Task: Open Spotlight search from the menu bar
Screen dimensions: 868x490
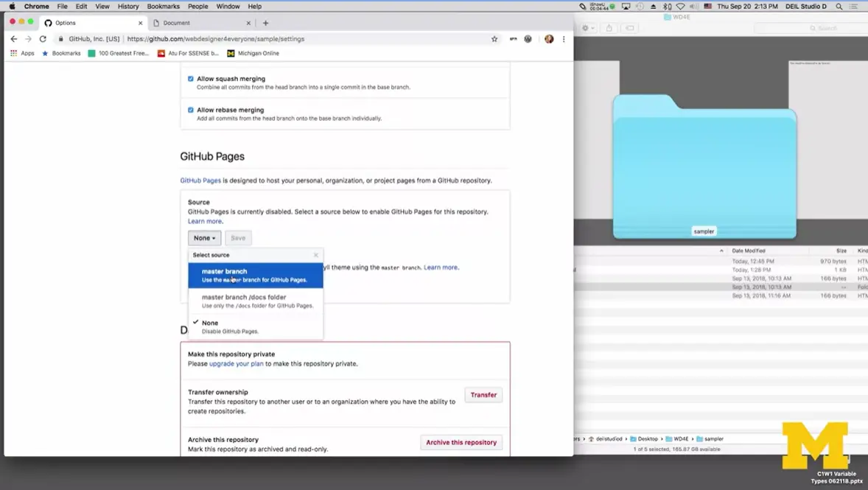Action: [x=839, y=6]
